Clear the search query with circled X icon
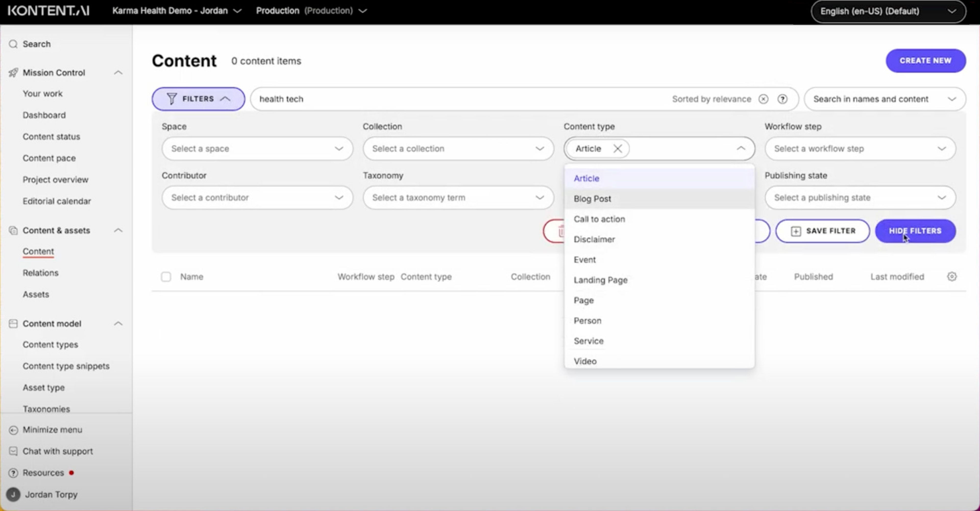Image resolution: width=980 pixels, height=511 pixels. point(763,99)
